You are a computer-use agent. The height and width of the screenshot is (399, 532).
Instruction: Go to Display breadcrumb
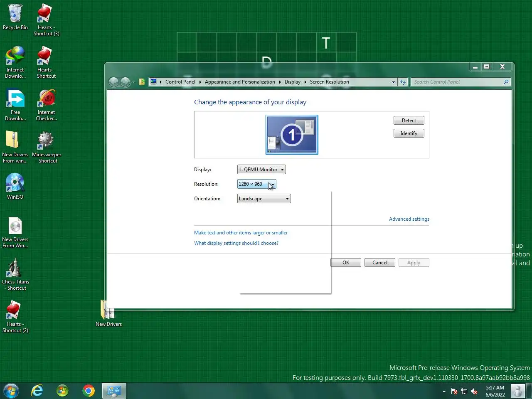pyautogui.click(x=292, y=82)
